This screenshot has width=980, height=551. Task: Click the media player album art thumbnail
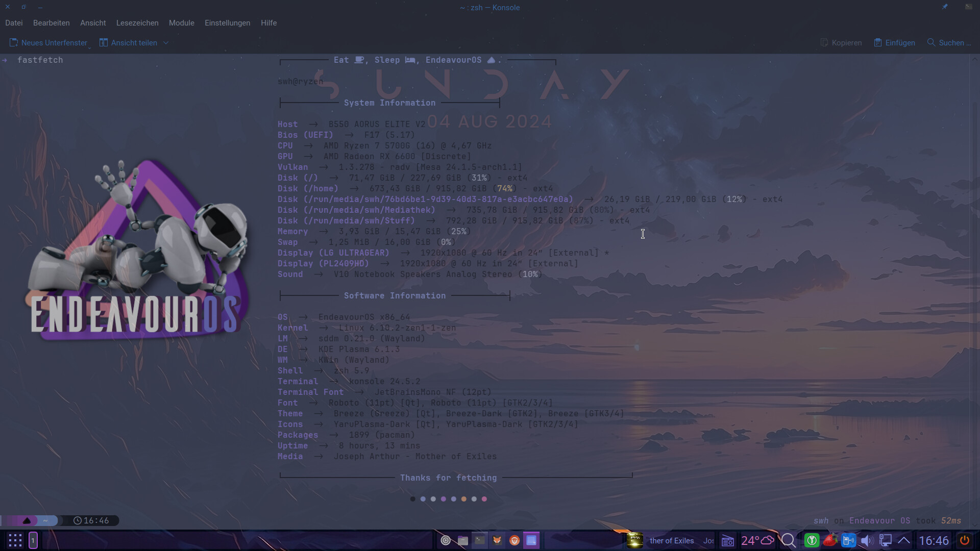[x=634, y=540]
